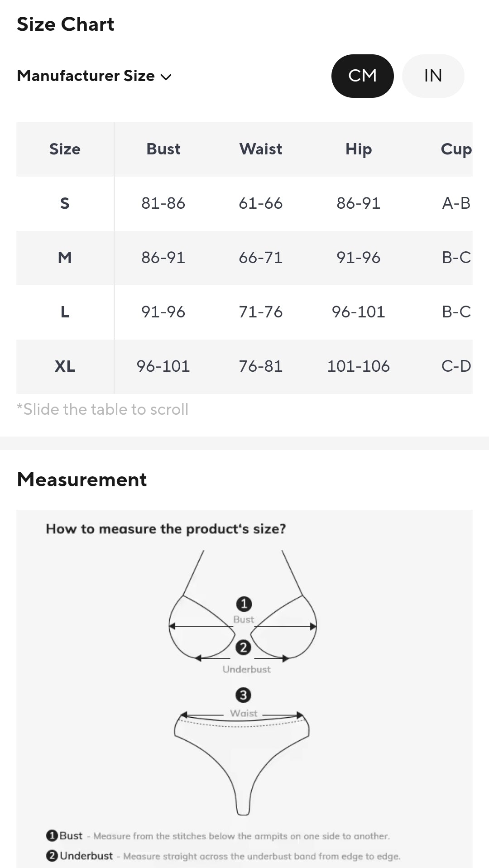Click the Underbust legend number icon
This screenshot has width=489, height=868.
[52, 856]
